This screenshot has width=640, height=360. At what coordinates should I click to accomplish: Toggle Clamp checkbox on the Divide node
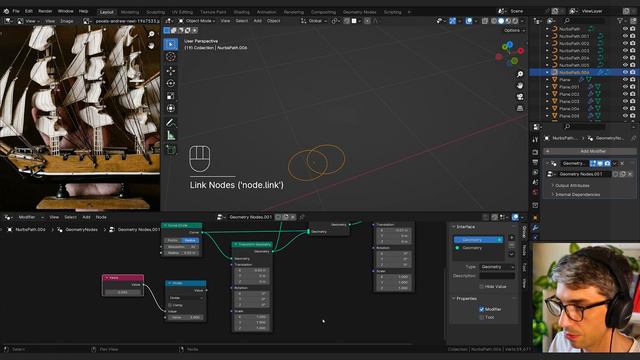(170, 305)
